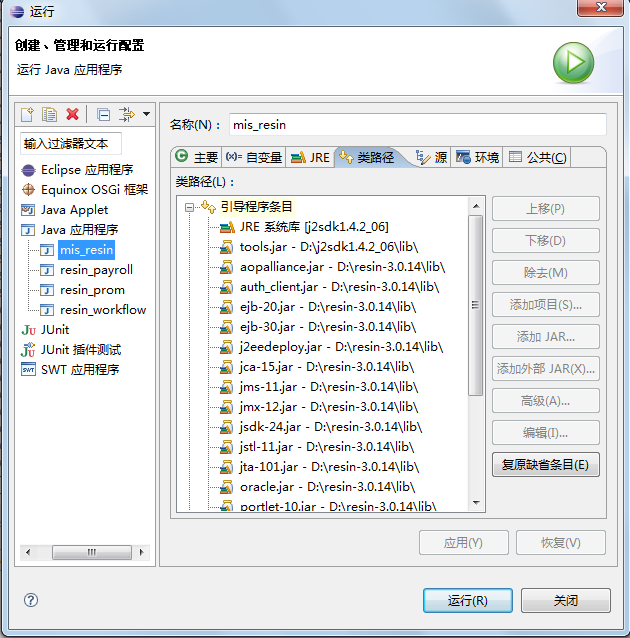The image size is (630, 638).
Task: Click the help question mark icon
Action: pyautogui.click(x=30, y=600)
